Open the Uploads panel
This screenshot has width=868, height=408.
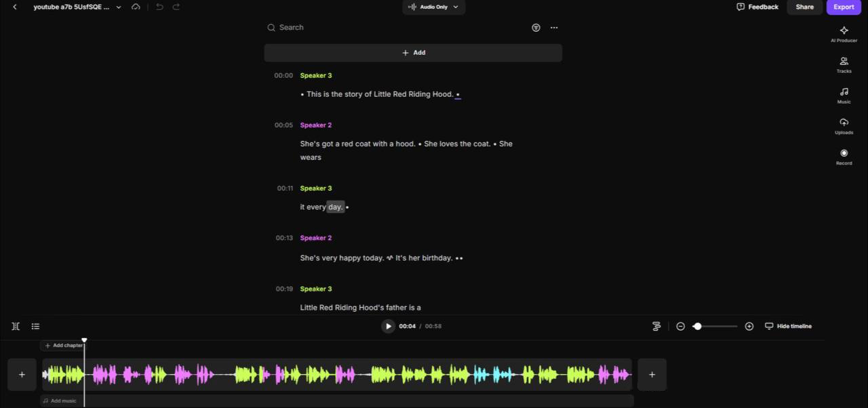[x=844, y=126]
